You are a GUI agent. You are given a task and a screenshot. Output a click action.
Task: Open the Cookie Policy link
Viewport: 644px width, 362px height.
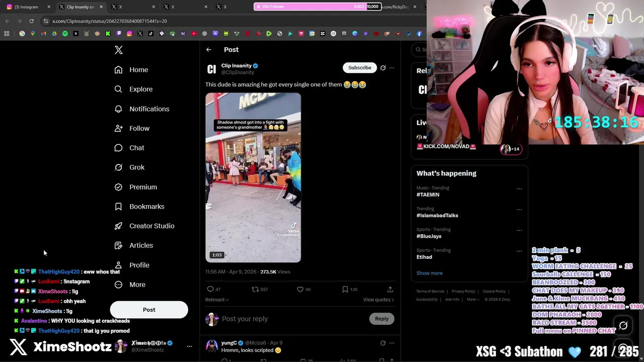coord(495,291)
